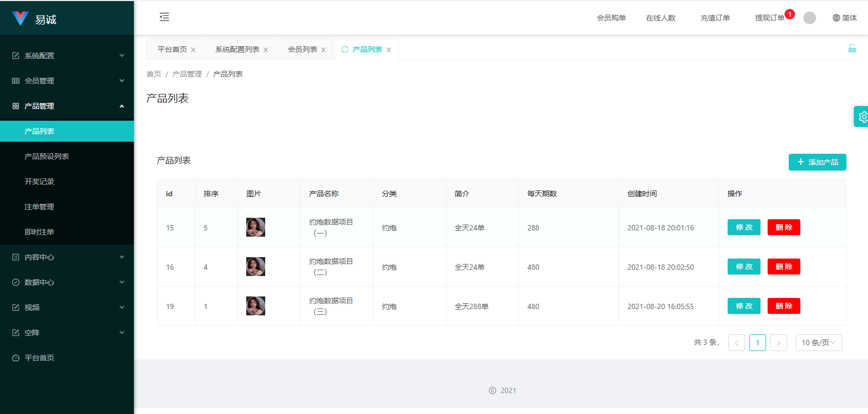Click the user avatar in top bar
This screenshot has width=868, height=414.
click(x=809, y=18)
